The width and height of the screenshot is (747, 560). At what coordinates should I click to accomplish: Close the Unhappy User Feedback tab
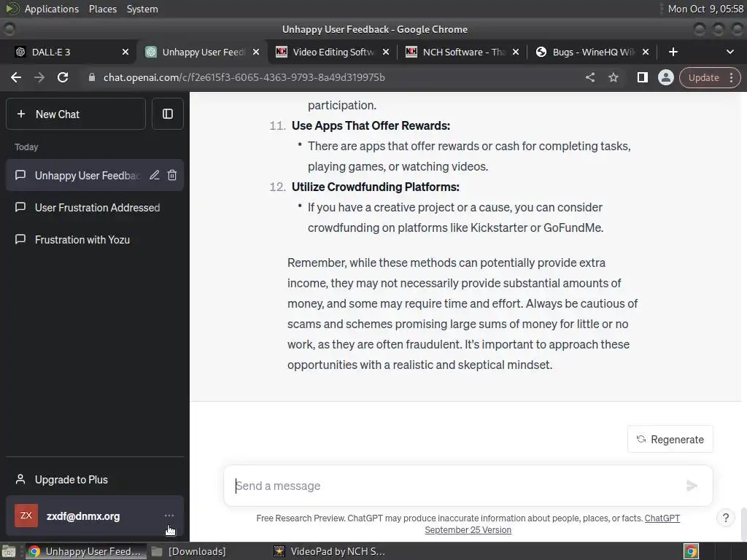pyautogui.click(x=256, y=52)
